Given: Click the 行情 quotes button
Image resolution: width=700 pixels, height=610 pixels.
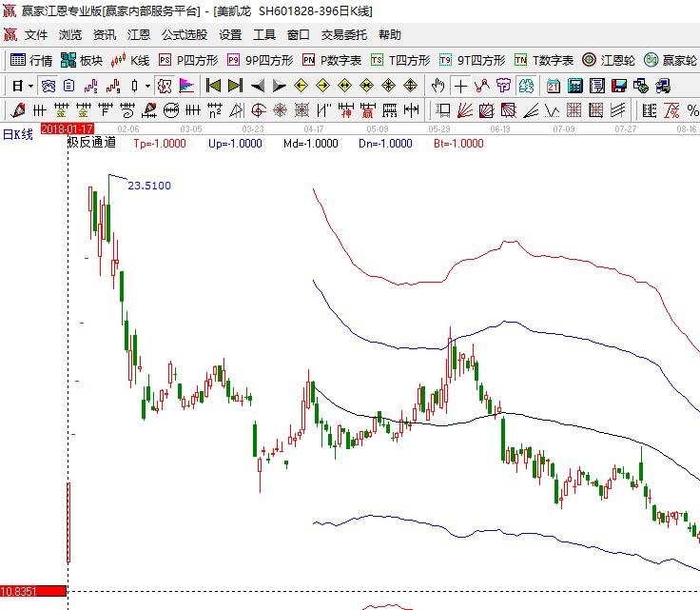Looking at the screenshot, I should (31, 60).
